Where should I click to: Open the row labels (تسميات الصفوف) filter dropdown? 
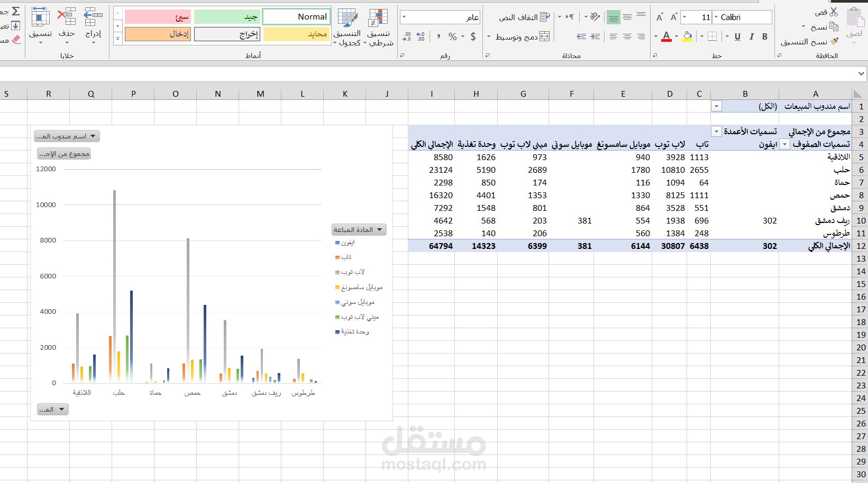click(x=785, y=144)
